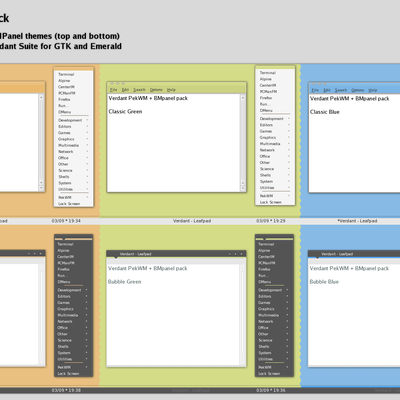The height and width of the screenshot is (400, 400).
Task: Select "*Verdant - Leafpad" taskbar entry on blue panel
Action: (x=357, y=221)
